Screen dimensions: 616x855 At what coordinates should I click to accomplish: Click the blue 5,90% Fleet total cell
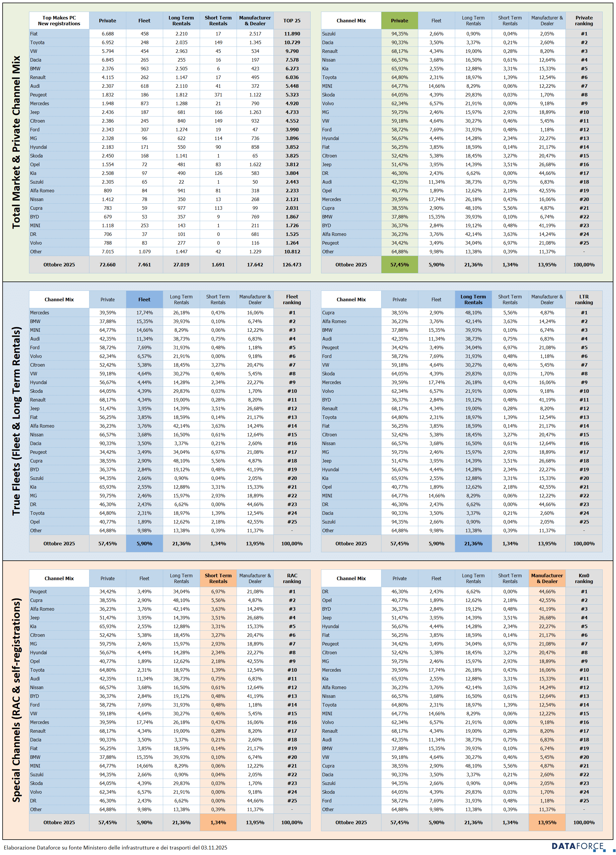(x=144, y=544)
